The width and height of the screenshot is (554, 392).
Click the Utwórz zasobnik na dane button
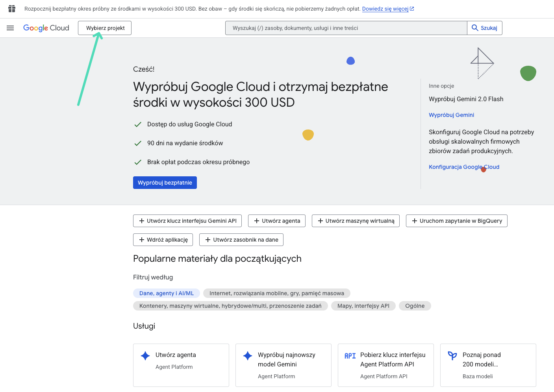click(241, 240)
